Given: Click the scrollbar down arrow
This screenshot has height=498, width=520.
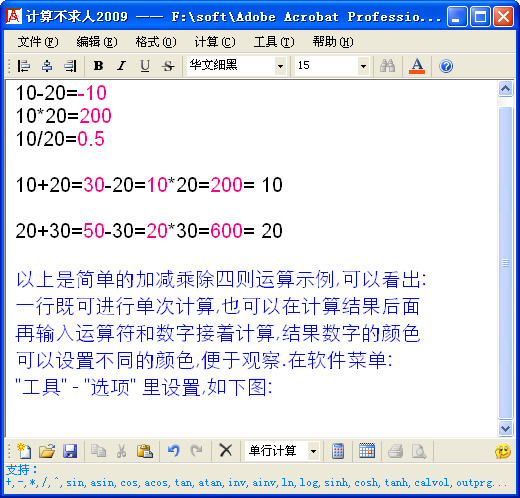Looking at the screenshot, I should (x=506, y=428).
